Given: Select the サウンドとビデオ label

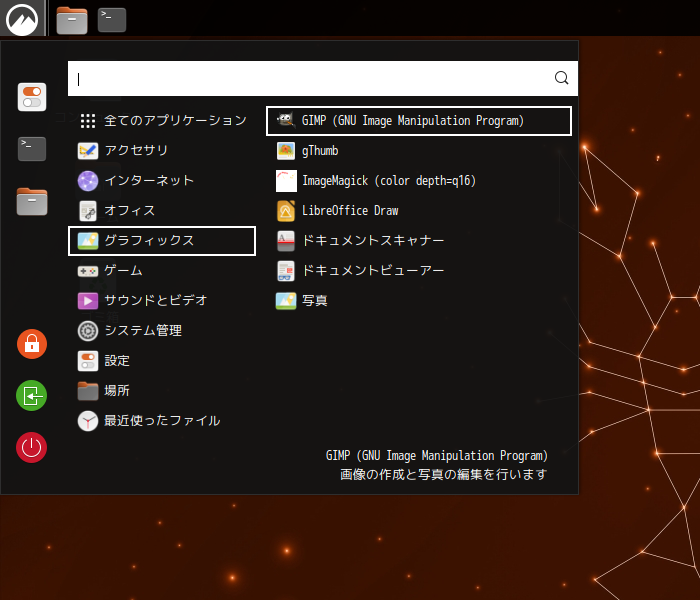Looking at the screenshot, I should click(156, 300).
